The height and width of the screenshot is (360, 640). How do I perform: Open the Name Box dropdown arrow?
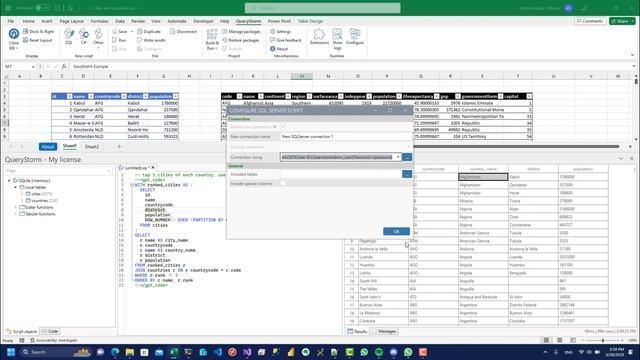(33, 66)
